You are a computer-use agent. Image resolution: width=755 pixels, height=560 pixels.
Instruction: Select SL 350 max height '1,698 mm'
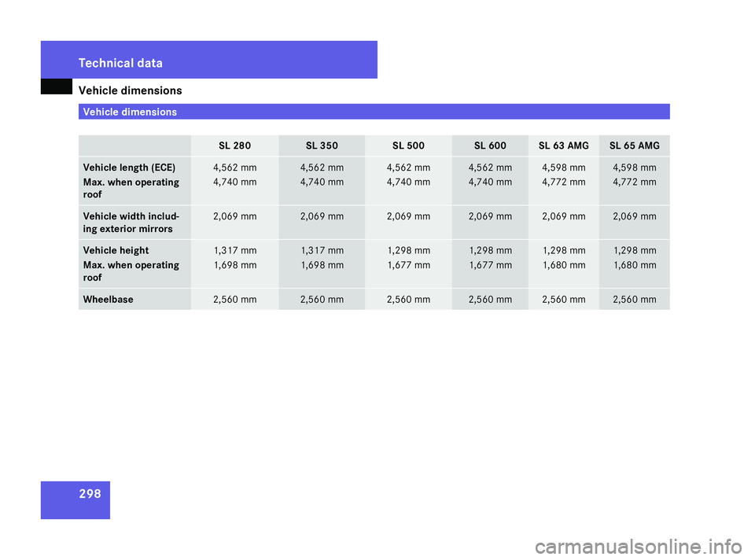322,265
